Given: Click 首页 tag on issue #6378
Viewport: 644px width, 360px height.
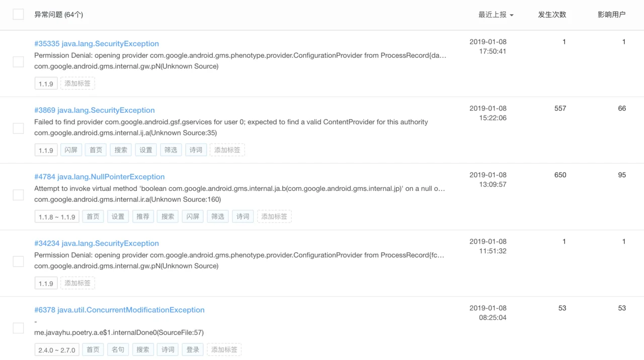Looking at the screenshot, I should 93,349.
